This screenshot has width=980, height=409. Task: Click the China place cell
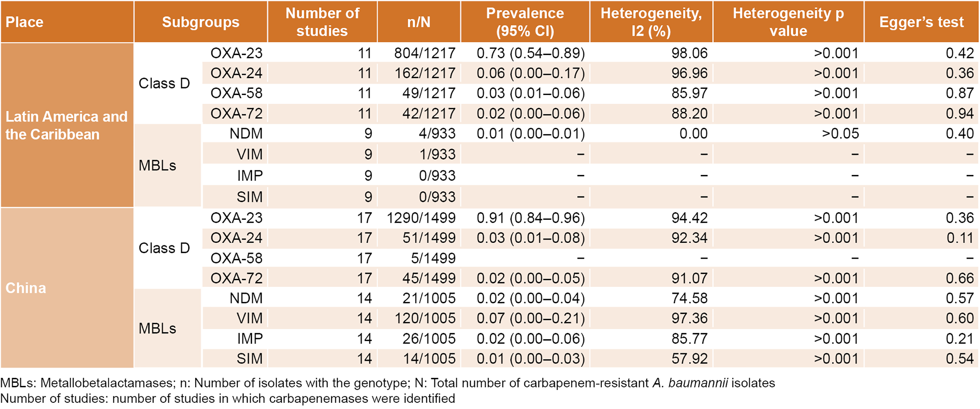click(26, 288)
